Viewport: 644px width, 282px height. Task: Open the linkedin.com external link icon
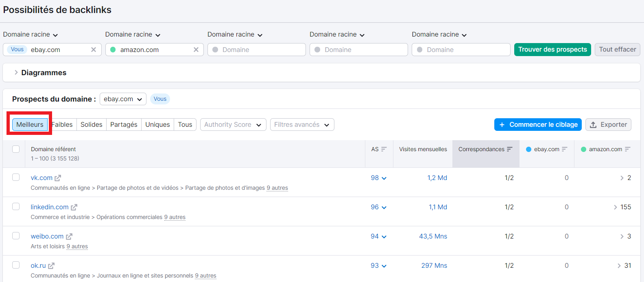coord(74,207)
